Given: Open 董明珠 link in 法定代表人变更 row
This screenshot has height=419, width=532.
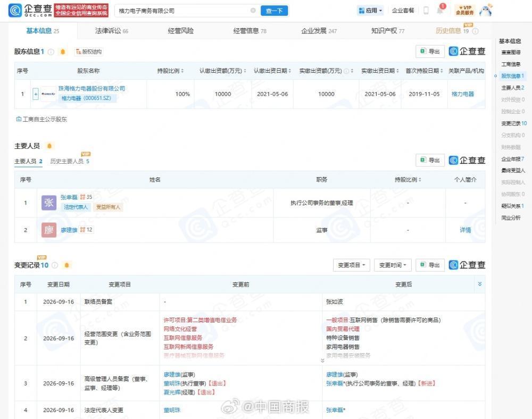Looking at the screenshot, I should click(x=172, y=410).
